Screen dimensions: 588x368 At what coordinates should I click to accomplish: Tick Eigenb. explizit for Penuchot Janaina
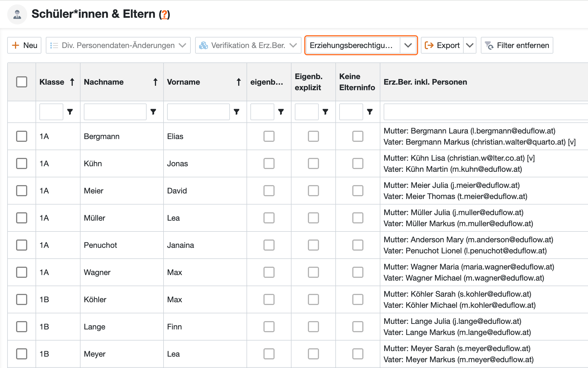(x=313, y=245)
